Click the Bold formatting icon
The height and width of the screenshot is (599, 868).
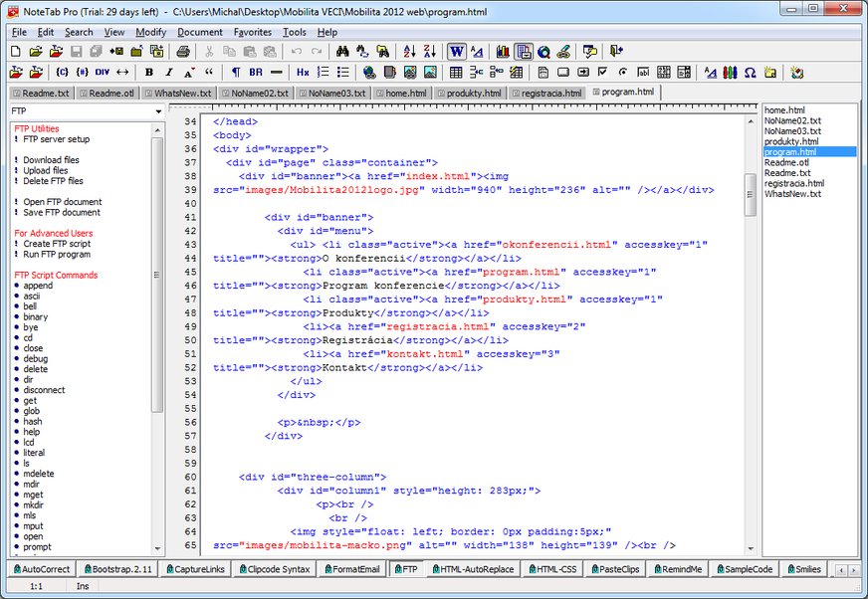coord(149,73)
